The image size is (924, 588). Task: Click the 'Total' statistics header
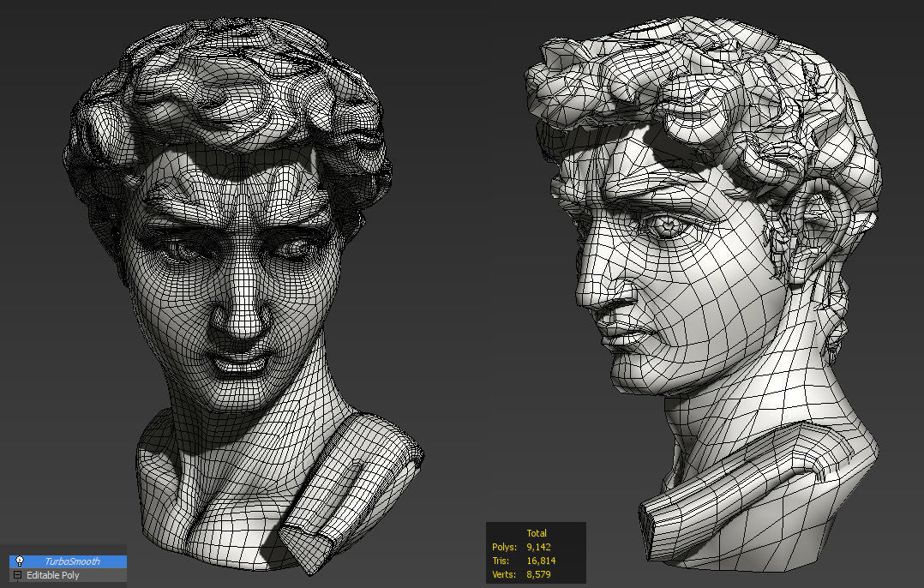(x=537, y=533)
